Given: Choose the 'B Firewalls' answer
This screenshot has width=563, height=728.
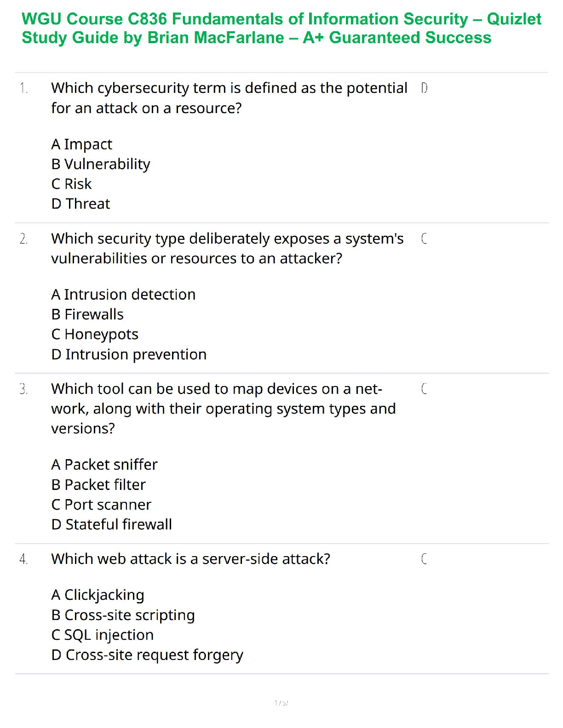Looking at the screenshot, I should click(87, 314).
